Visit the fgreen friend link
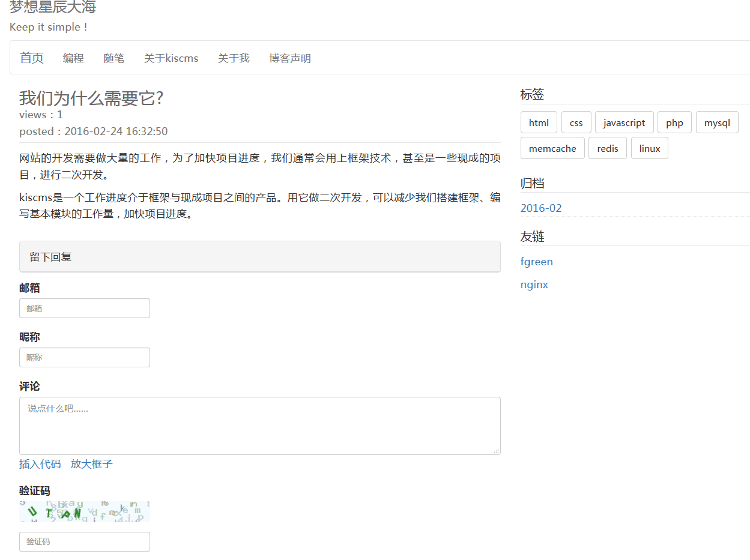This screenshot has height=560, width=750. pyautogui.click(x=537, y=262)
